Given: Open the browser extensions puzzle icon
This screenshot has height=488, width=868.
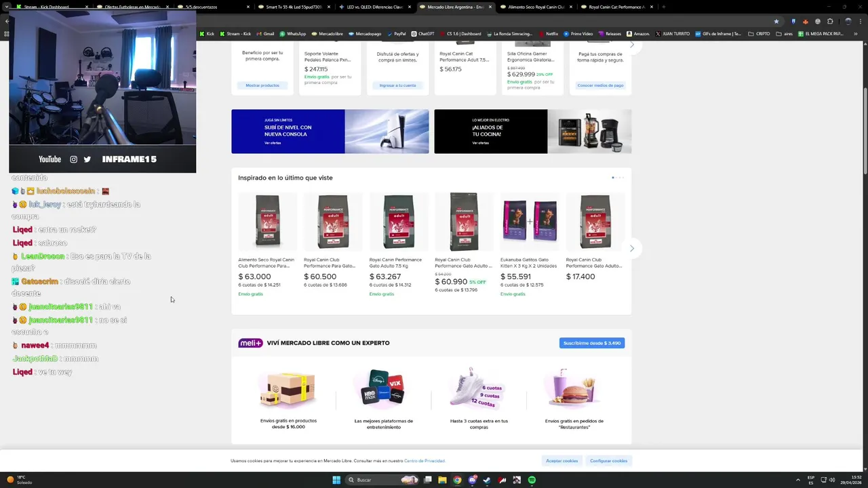Looking at the screenshot, I should 829,21.
